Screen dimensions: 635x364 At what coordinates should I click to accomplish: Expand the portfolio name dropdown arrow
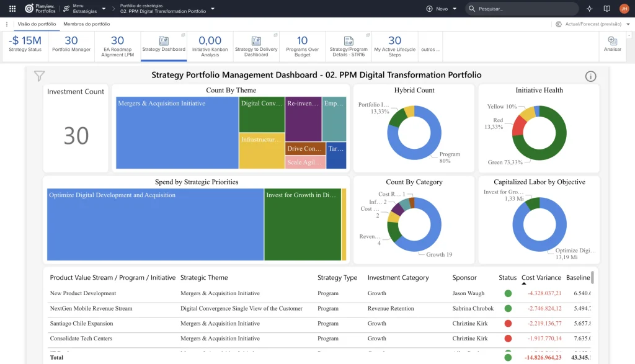(x=213, y=9)
